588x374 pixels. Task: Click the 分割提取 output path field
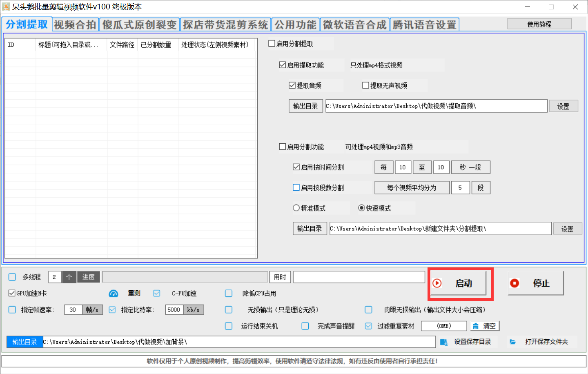[440, 228]
